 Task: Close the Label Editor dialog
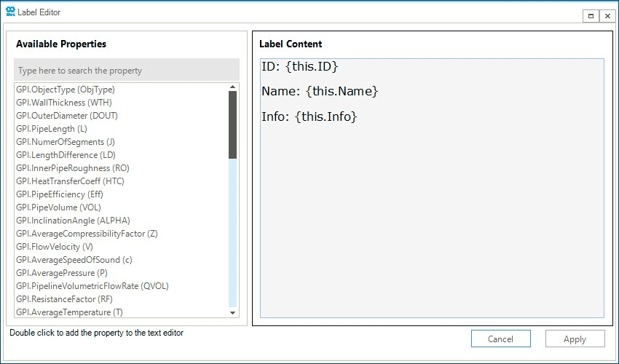coord(607,16)
